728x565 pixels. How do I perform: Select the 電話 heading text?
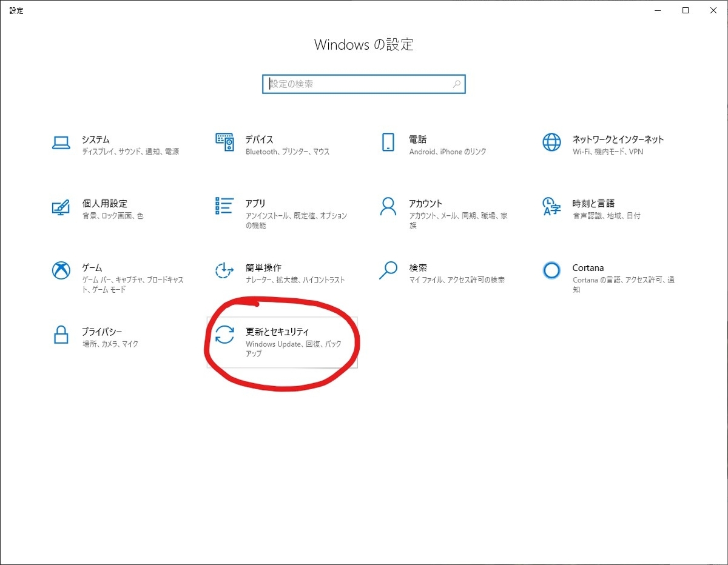coord(418,139)
